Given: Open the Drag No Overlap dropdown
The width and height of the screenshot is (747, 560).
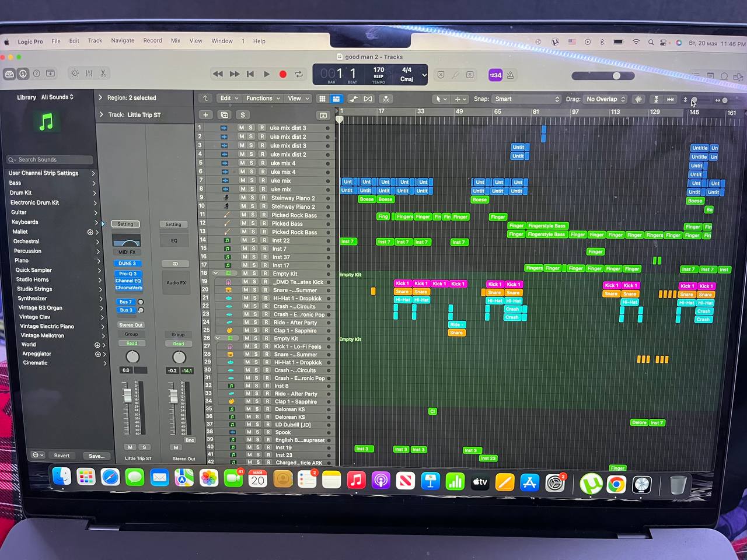Looking at the screenshot, I should coord(606,99).
